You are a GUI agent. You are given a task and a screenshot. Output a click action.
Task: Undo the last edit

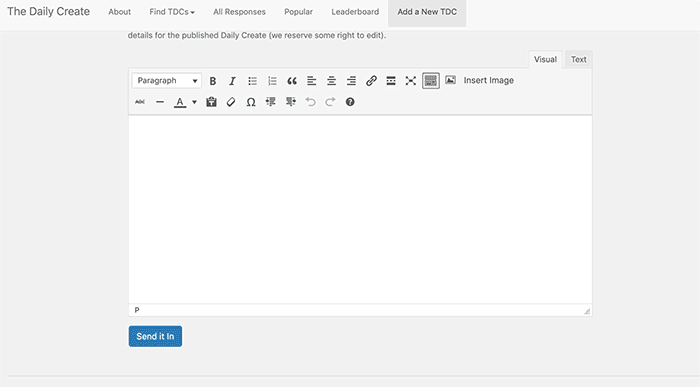pos(310,102)
